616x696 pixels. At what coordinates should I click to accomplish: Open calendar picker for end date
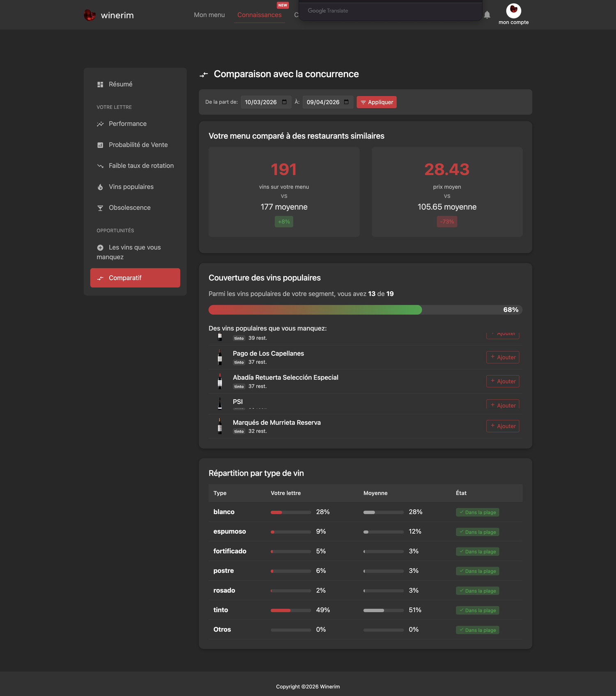pos(346,102)
